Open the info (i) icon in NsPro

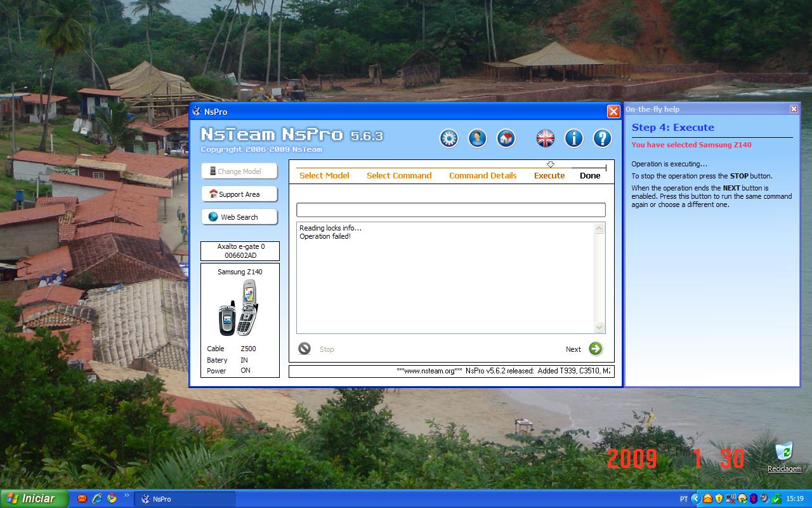574,138
